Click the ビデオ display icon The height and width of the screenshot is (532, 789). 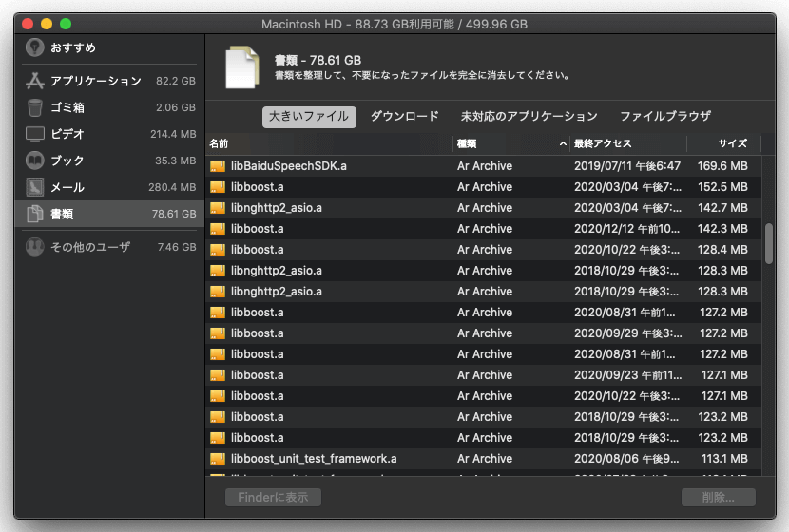click(x=35, y=134)
